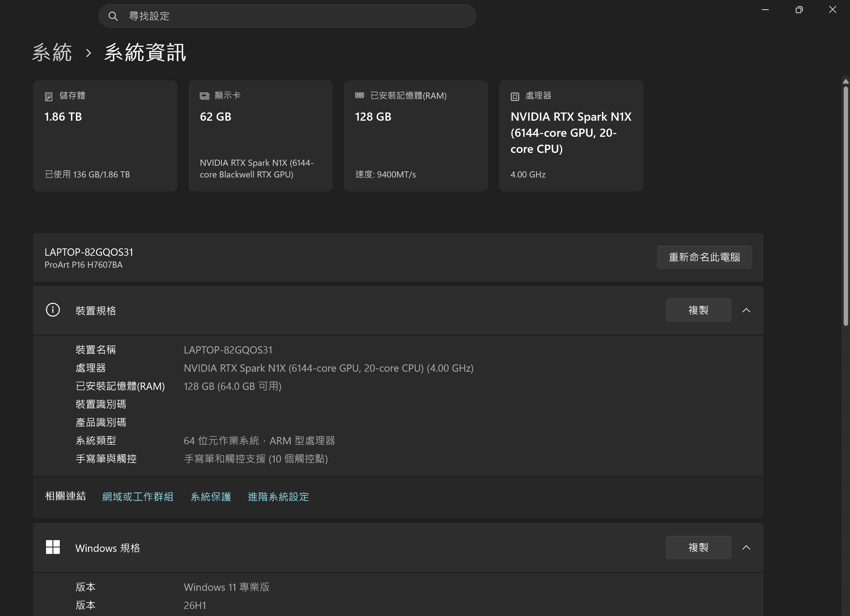
Task: Click the device specs info icon
Action: click(53, 310)
